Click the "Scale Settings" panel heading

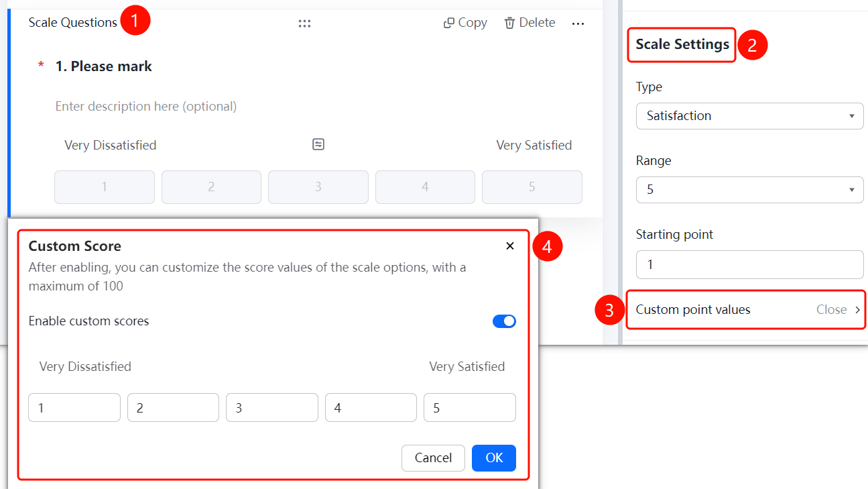(682, 44)
